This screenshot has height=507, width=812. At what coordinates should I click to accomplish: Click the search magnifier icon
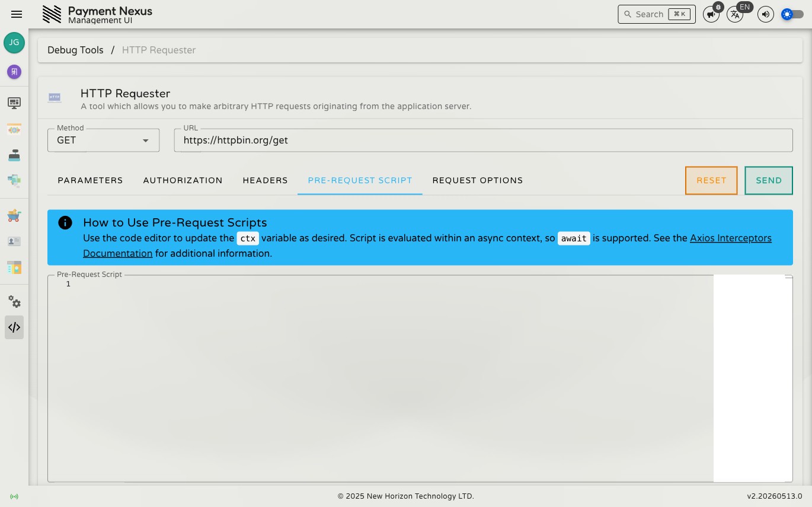628,14
